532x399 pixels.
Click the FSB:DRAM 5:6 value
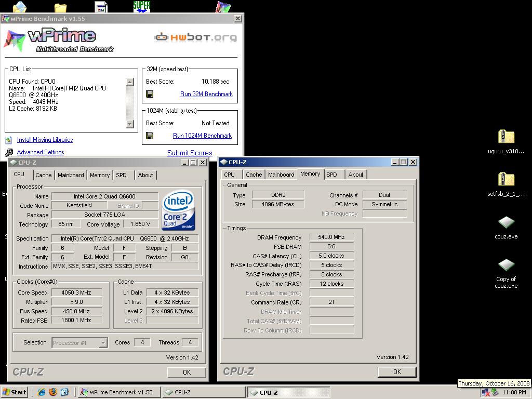point(331,246)
